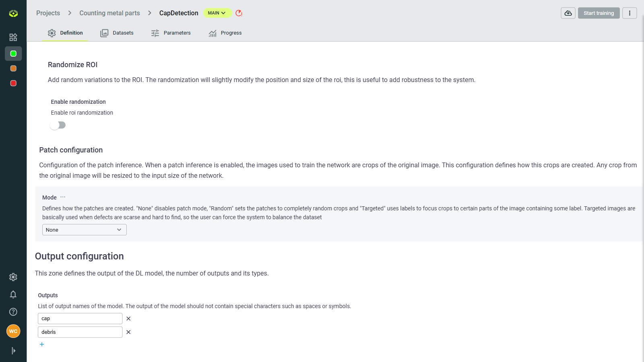This screenshot has height=362, width=644.
Task: Toggle the Enable roi randomization switch
Action: coord(58,125)
